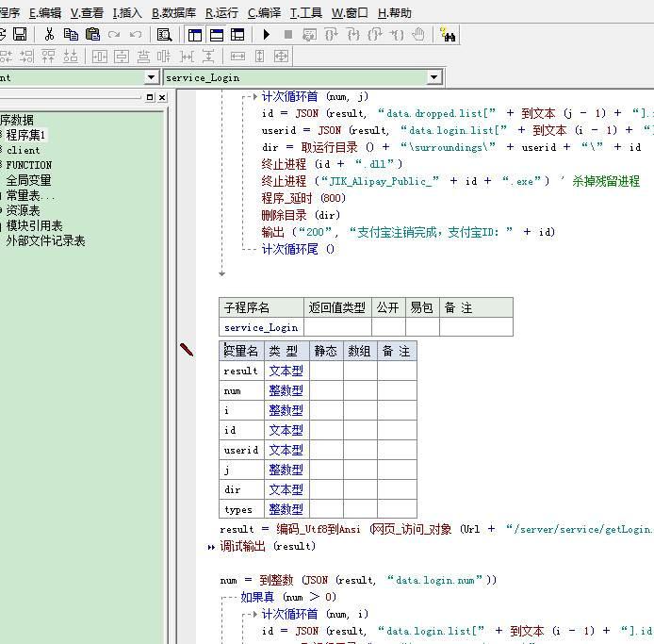The height and width of the screenshot is (644, 654).
Task: Click the align bottom edges icon
Action: [x=70, y=56]
